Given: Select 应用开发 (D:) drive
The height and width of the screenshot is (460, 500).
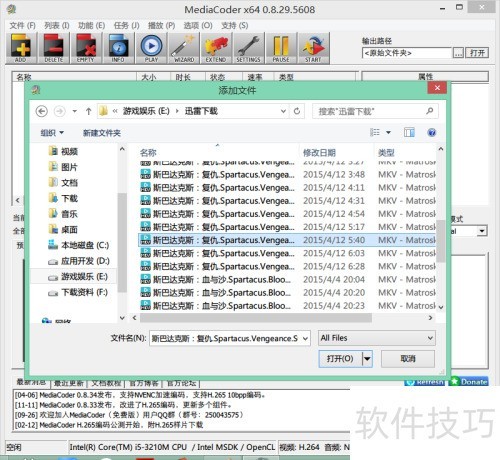Looking at the screenshot, I should pos(79,261).
